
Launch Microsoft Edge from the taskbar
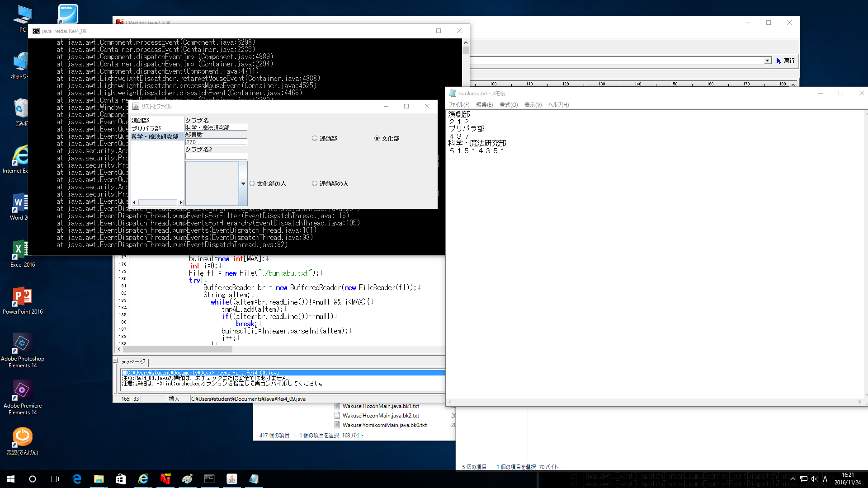coord(77,479)
